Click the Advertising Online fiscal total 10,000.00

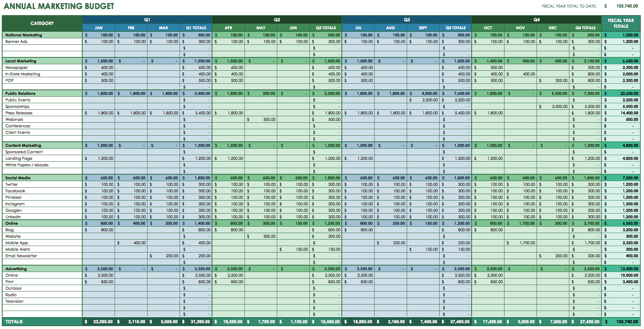(x=621, y=275)
